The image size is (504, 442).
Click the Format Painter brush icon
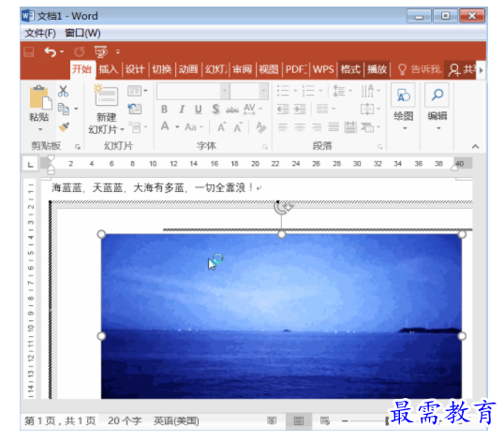pyautogui.click(x=64, y=126)
